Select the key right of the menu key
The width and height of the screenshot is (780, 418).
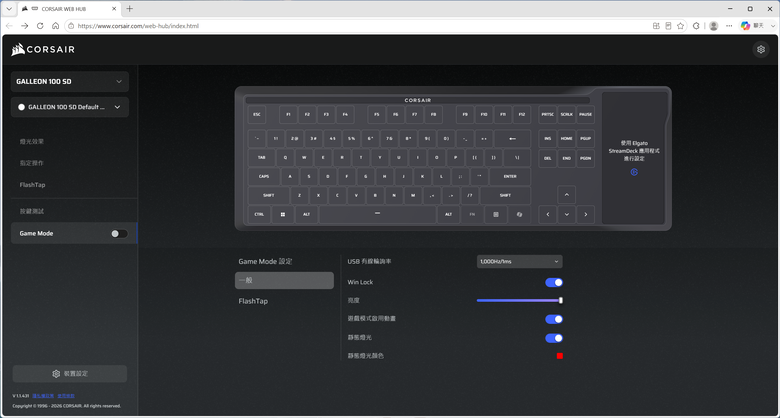tap(519, 214)
